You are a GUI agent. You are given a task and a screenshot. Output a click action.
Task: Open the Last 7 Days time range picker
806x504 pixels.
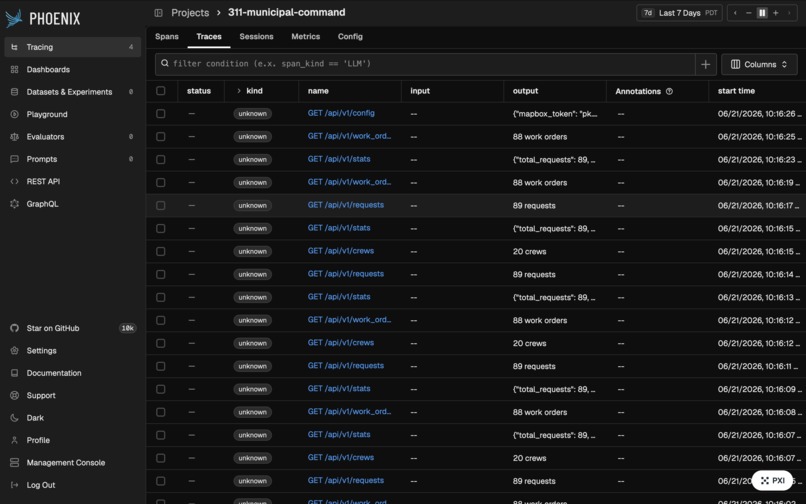[x=679, y=13]
